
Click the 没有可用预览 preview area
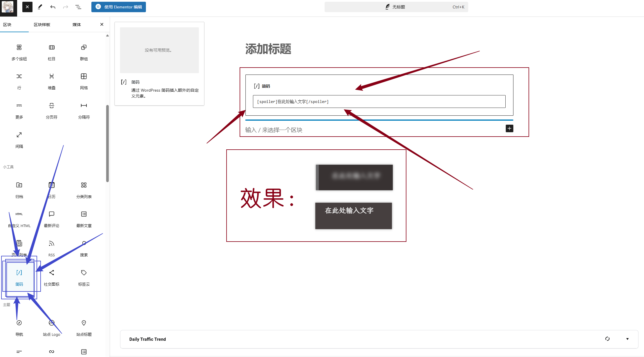tap(159, 50)
